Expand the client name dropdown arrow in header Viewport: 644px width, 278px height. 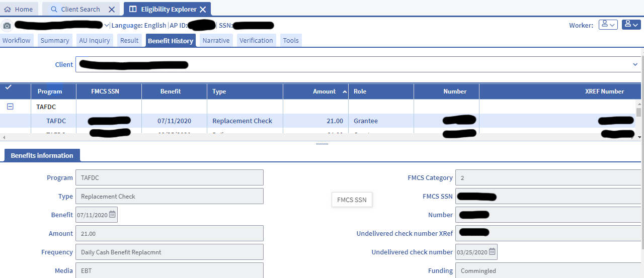pyautogui.click(x=106, y=25)
